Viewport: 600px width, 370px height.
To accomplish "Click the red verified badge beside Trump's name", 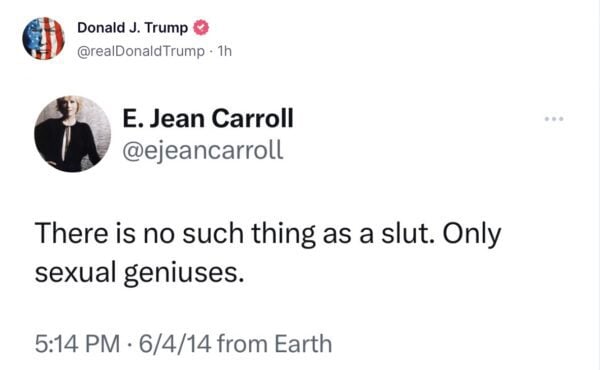I will pyautogui.click(x=201, y=28).
